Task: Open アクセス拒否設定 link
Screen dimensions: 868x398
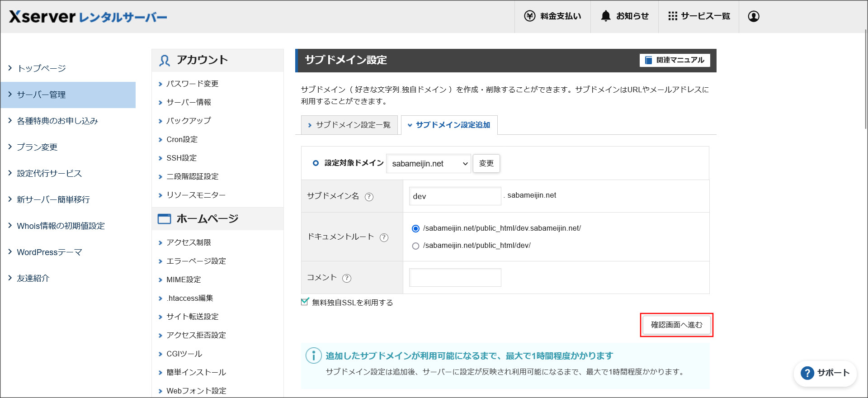Action: tap(196, 335)
